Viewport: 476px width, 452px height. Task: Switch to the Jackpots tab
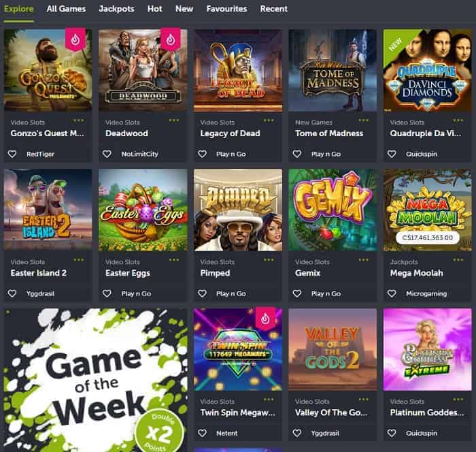116,9
